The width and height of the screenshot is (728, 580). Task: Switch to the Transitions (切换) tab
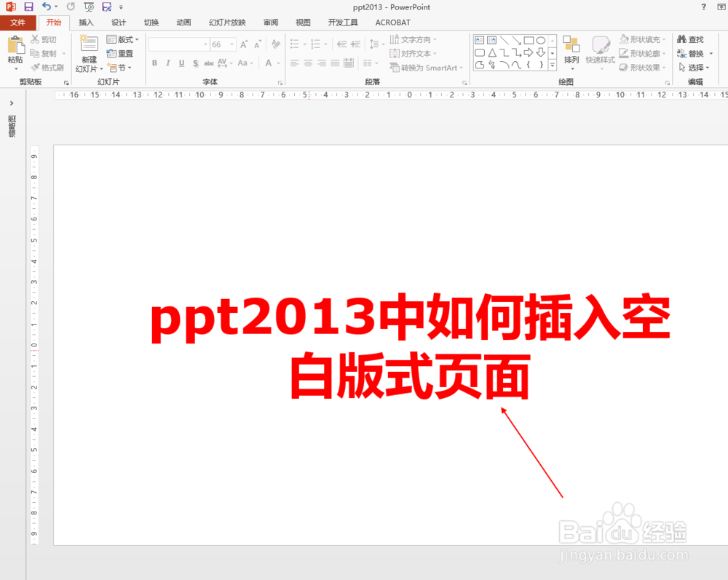(x=151, y=23)
